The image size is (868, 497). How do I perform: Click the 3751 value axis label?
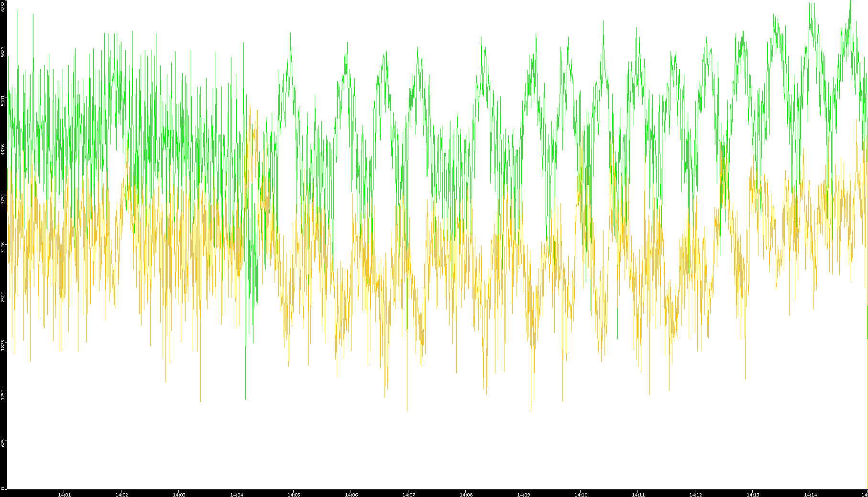pos(3,199)
